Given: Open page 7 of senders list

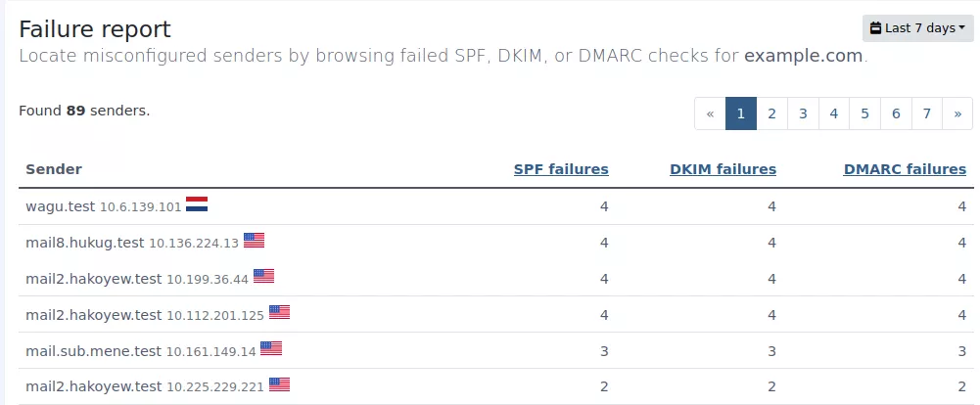Looking at the screenshot, I should pyautogui.click(x=927, y=113).
